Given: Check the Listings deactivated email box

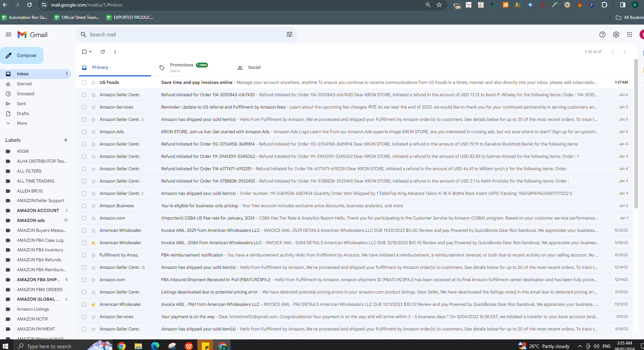Looking at the screenshot, I should click(x=84, y=292).
